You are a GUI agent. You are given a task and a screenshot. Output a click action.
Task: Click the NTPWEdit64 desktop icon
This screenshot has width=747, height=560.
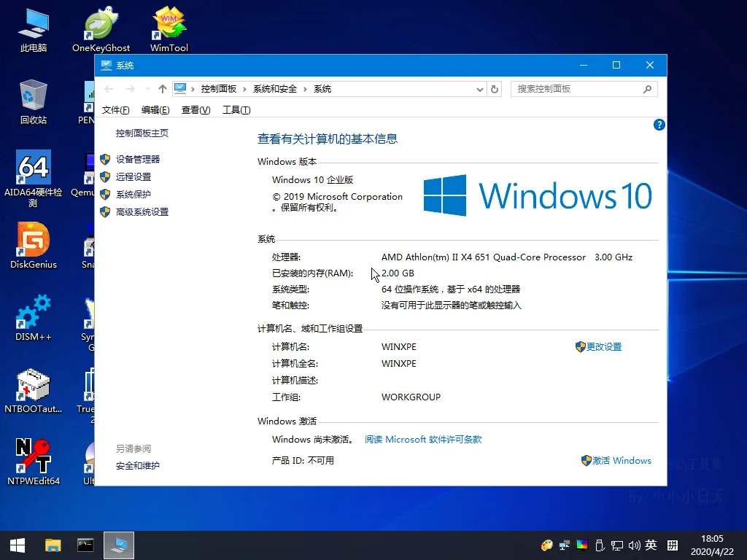(x=34, y=462)
